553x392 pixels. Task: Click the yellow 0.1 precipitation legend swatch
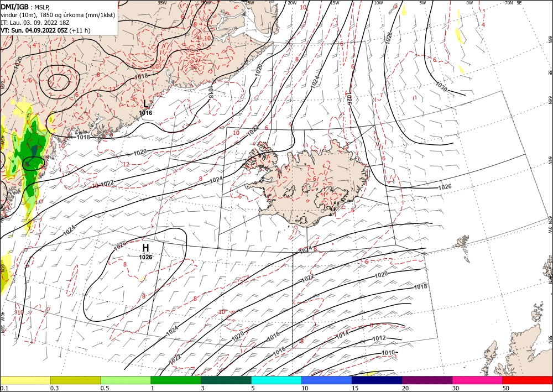point(25,380)
